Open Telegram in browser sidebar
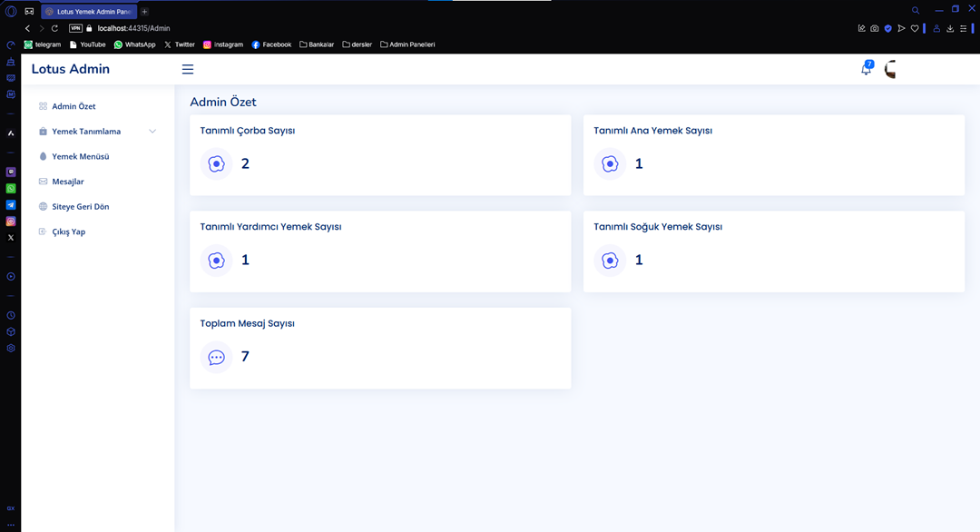The image size is (980, 532). (11, 205)
